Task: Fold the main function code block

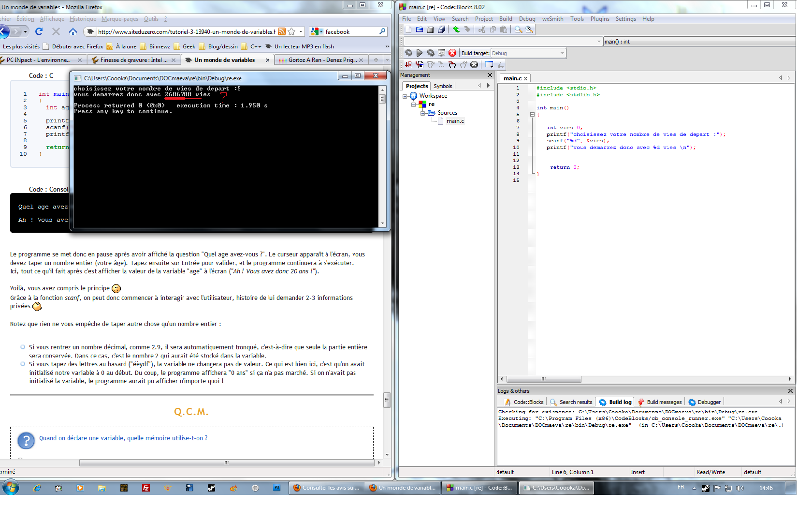Action: click(532, 115)
